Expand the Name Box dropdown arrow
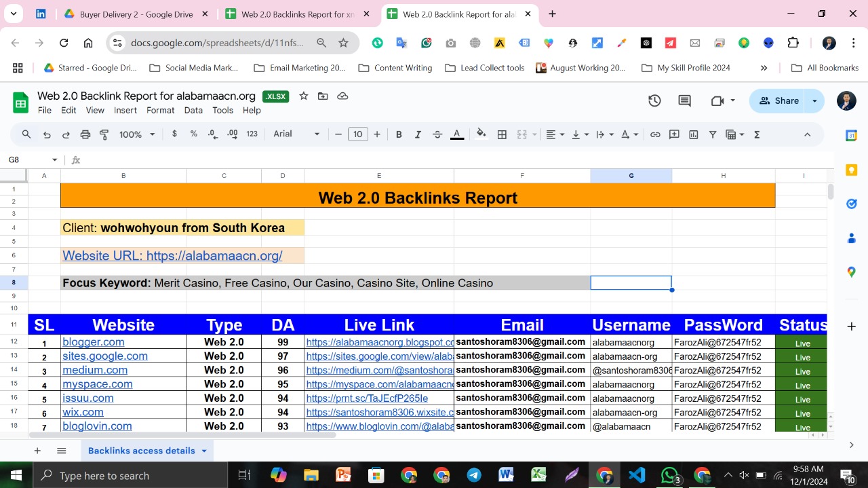 pos(55,160)
